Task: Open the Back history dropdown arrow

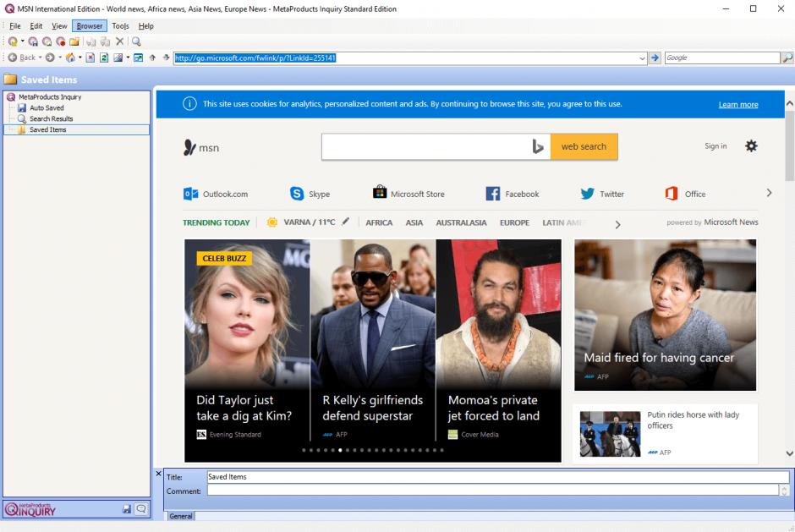Action: [40, 58]
